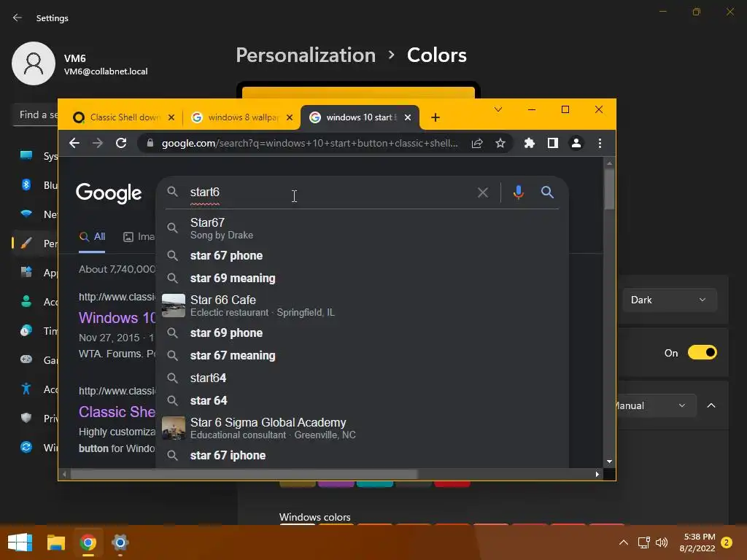Viewport: 747px width, 560px height.
Task: Open Chrome side panel icon
Action: [x=553, y=143]
